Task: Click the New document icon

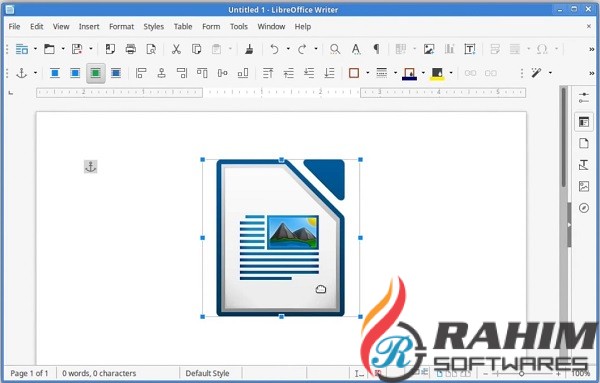Action: (x=22, y=49)
